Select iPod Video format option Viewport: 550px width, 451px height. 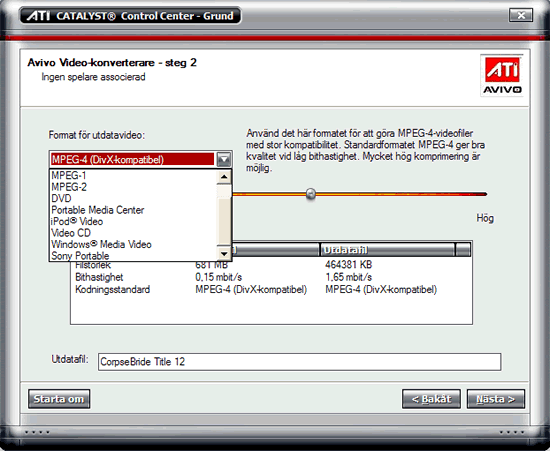[x=77, y=222]
